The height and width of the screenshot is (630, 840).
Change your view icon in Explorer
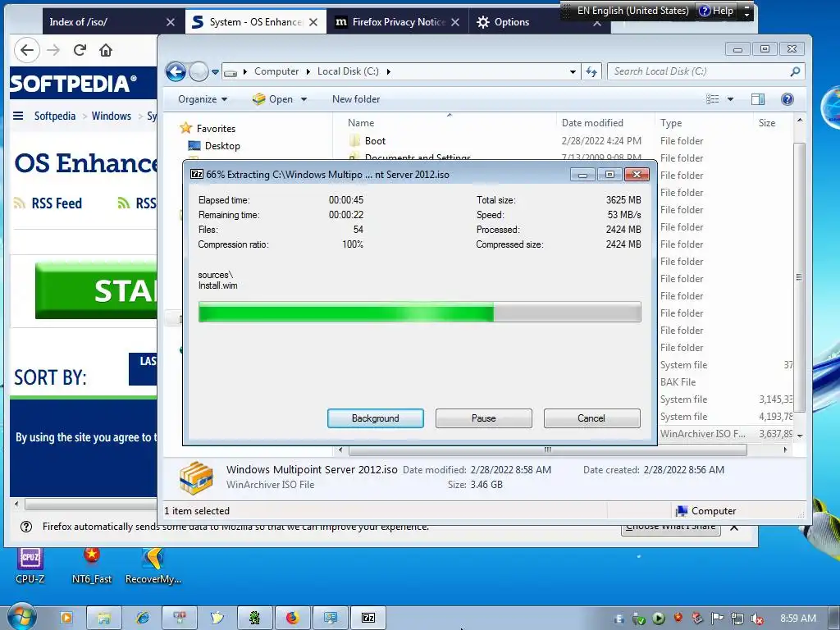click(713, 99)
